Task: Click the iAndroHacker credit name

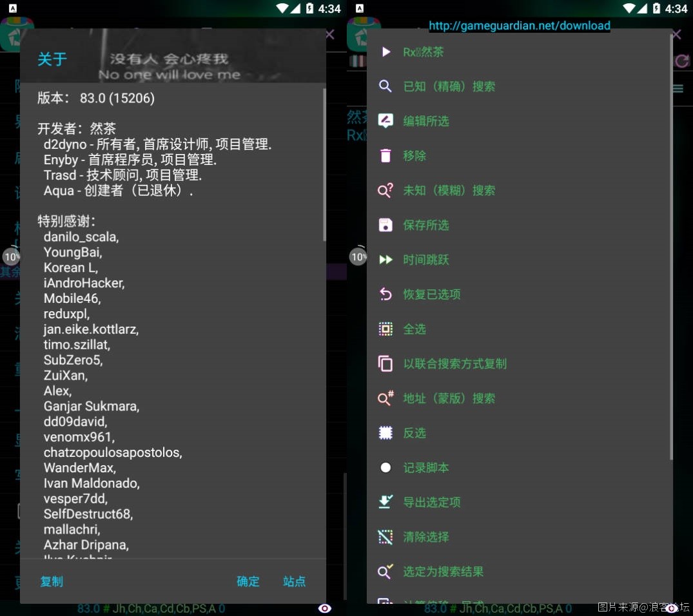Action: (x=84, y=283)
